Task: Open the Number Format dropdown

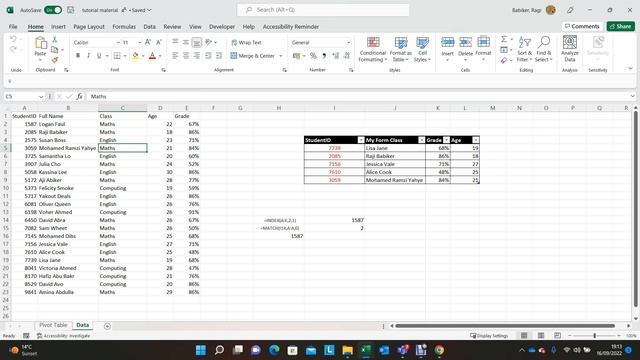Action: 349,42
